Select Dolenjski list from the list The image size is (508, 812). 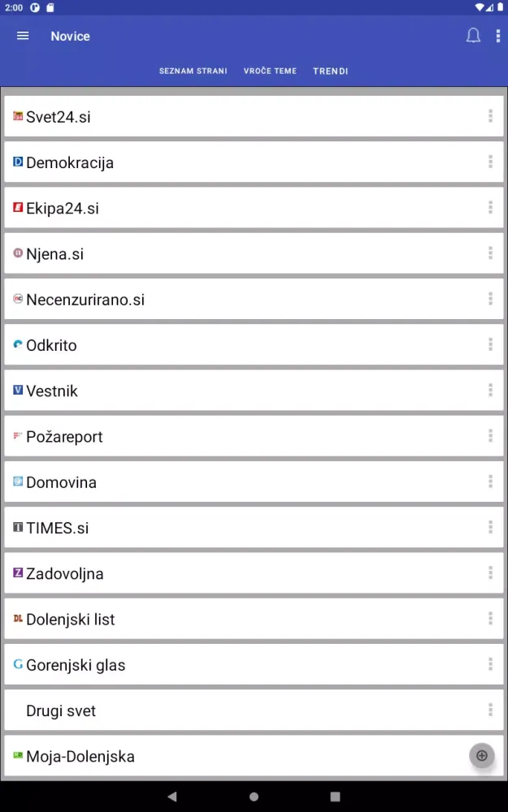tap(71, 620)
